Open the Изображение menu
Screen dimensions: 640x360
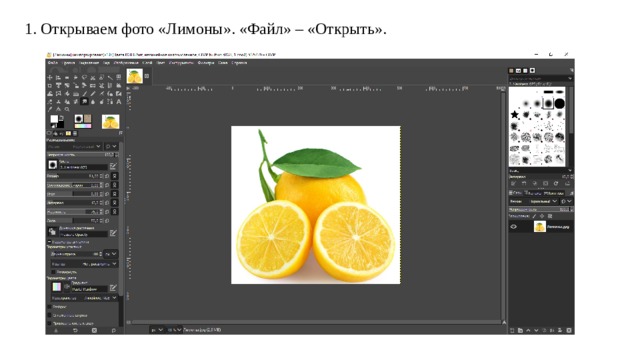tap(126, 63)
